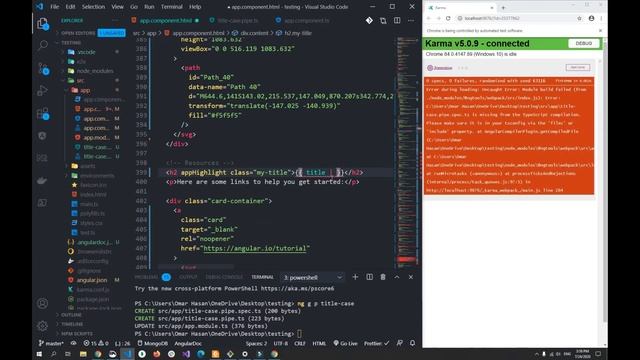Open angular.json in the explorer
Viewport: 640px width, 360px height.
click(92, 280)
